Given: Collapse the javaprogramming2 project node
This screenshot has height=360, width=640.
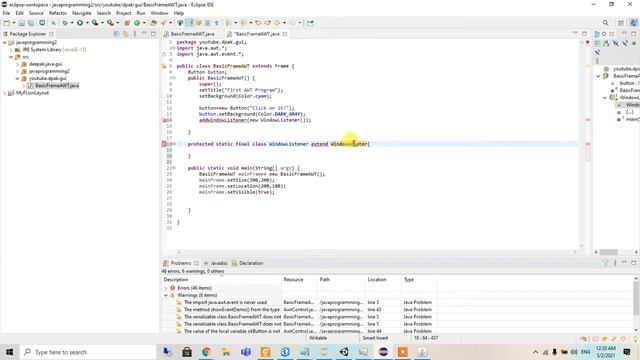Looking at the screenshot, I should 4,42.
